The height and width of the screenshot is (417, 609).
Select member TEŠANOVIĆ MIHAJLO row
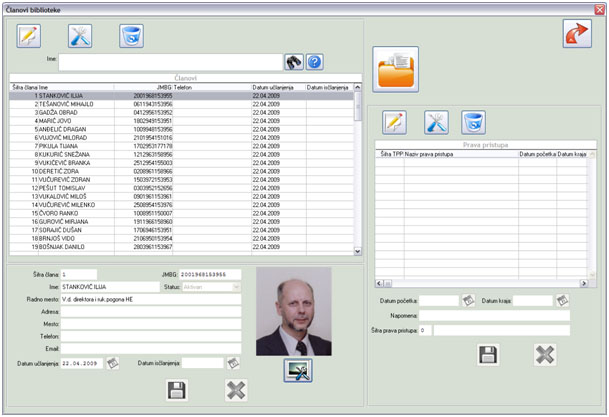[70, 103]
